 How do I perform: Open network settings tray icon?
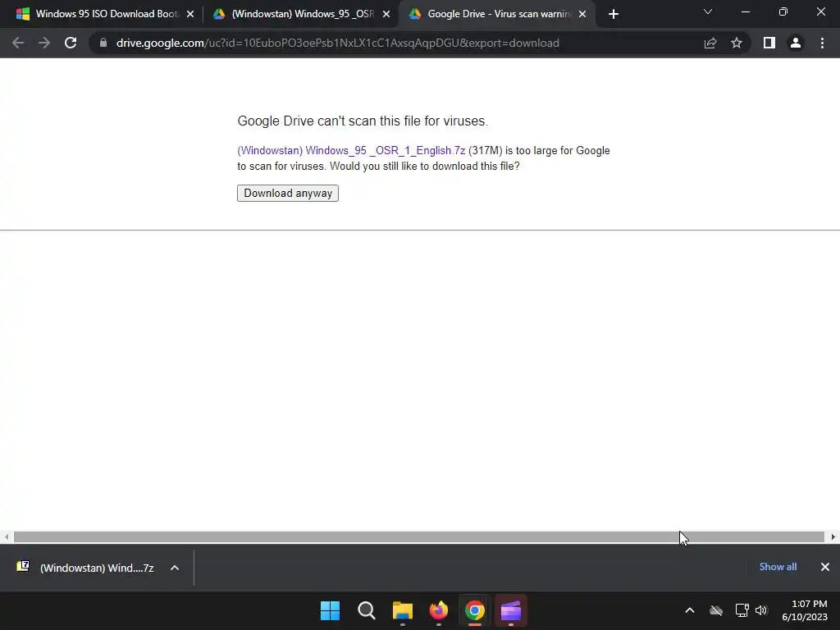pyautogui.click(x=742, y=610)
